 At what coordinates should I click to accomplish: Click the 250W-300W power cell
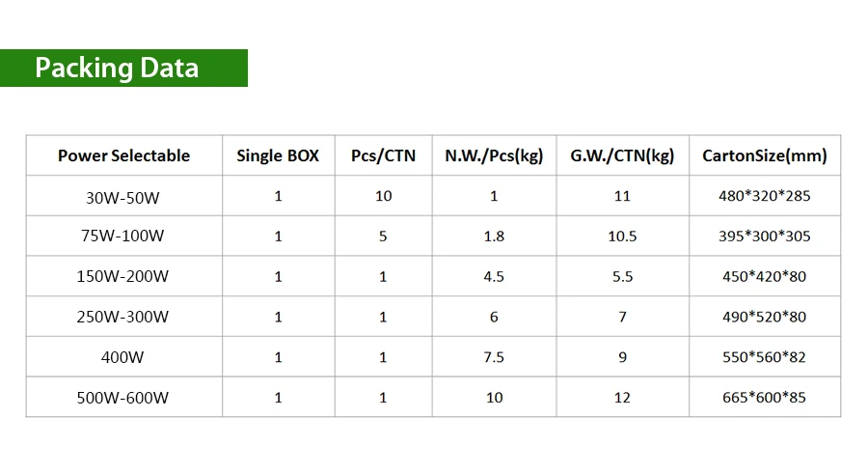coord(124,317)
